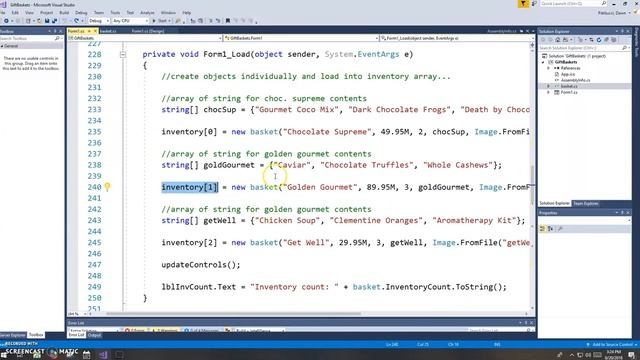Image resolution: width=640 pixels, height=360 pixels.
Task: Click the Visual Studio icon on the taskbar
Action: click(103, 354)
